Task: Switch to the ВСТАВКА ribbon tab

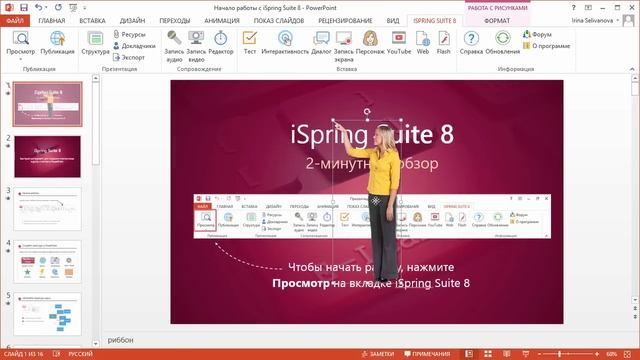Action: 92,20
